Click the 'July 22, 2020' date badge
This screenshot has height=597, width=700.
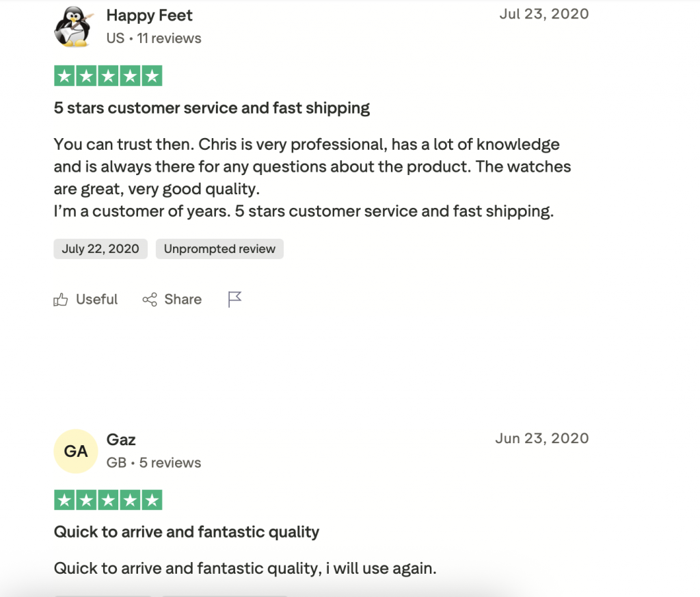tap(100, 249)
